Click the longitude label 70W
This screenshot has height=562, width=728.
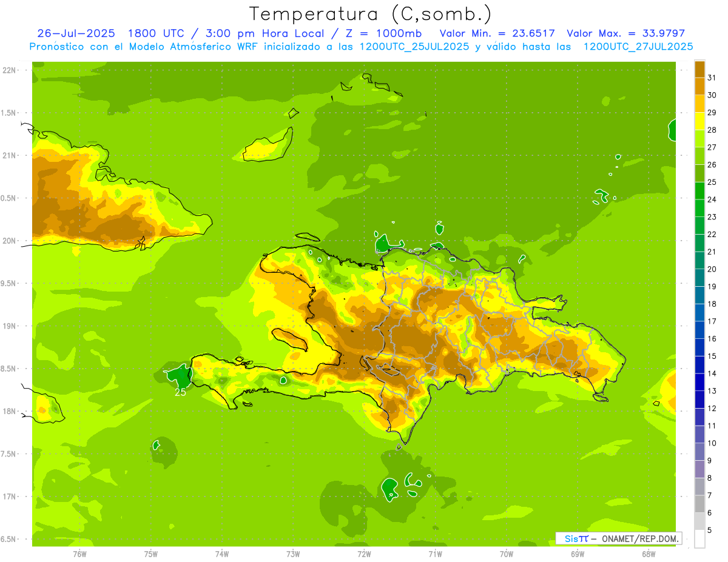(x=507, y=554)
